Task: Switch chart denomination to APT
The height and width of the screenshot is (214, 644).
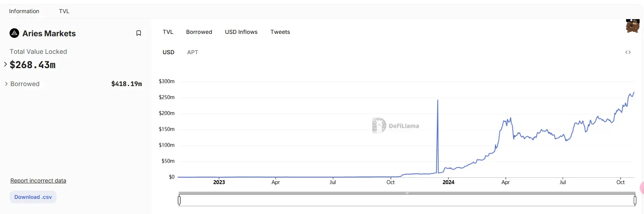Action: pos(192,52)
